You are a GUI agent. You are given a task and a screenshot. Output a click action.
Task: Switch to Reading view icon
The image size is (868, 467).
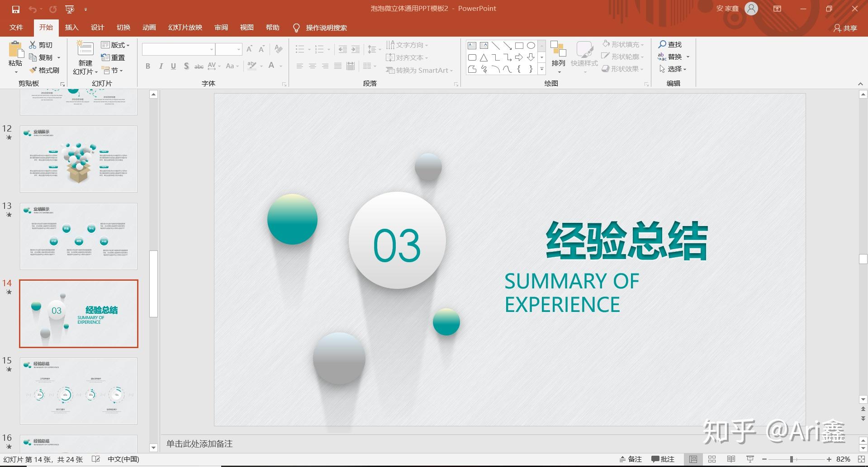(731, 459)
